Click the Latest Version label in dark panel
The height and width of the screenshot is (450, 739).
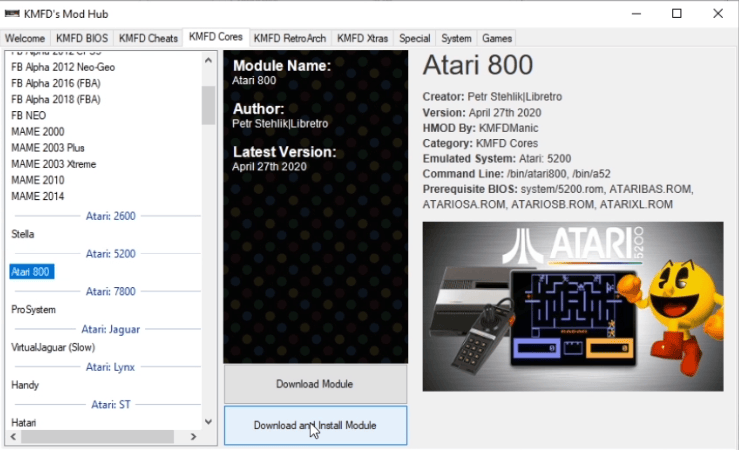pyautogui.click(x=284, y=152)
